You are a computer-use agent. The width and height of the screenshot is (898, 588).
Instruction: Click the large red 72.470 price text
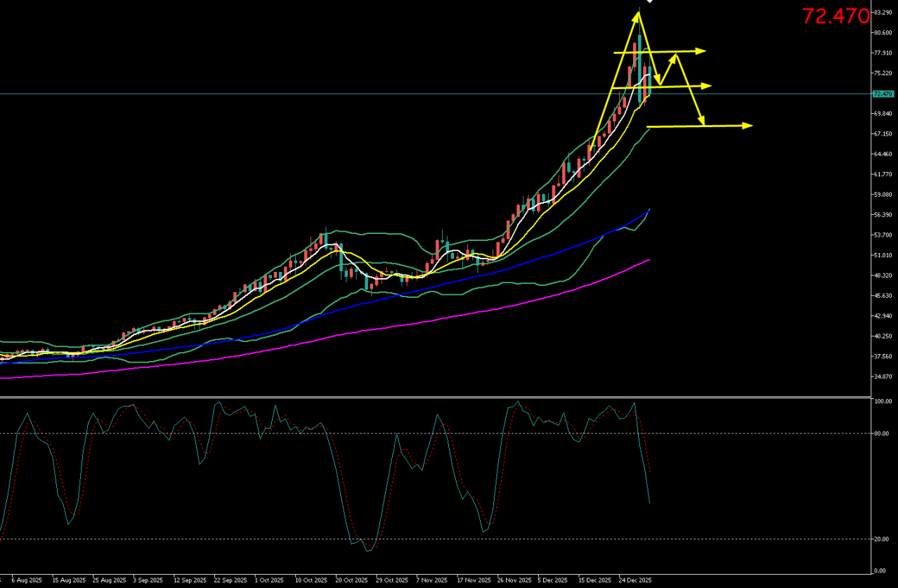pos(835,17)
